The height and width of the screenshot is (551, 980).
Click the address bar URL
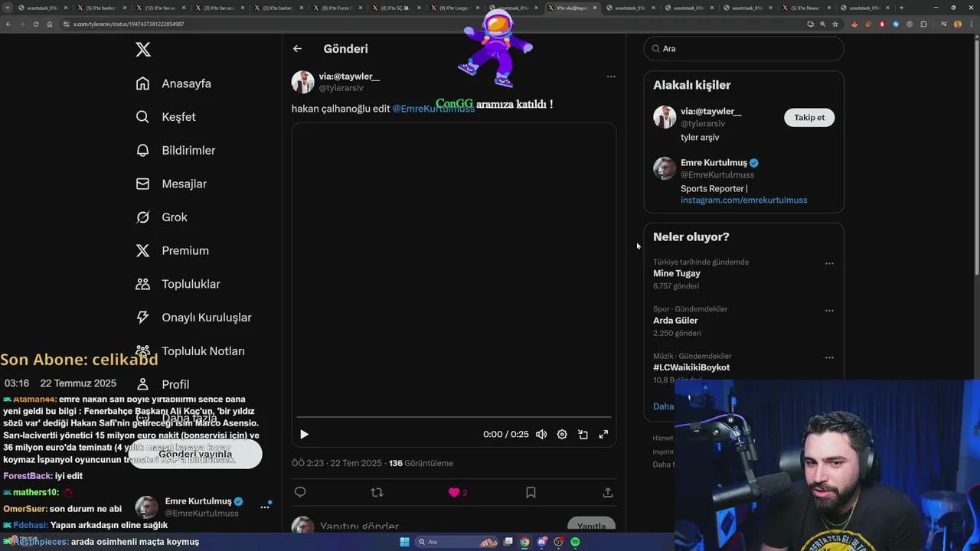129,24
